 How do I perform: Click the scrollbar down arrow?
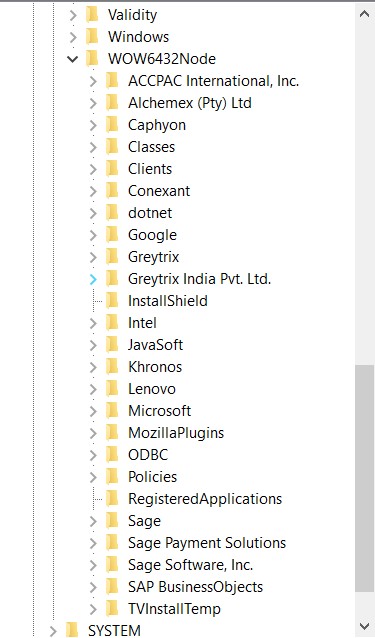tap(364, 626)
